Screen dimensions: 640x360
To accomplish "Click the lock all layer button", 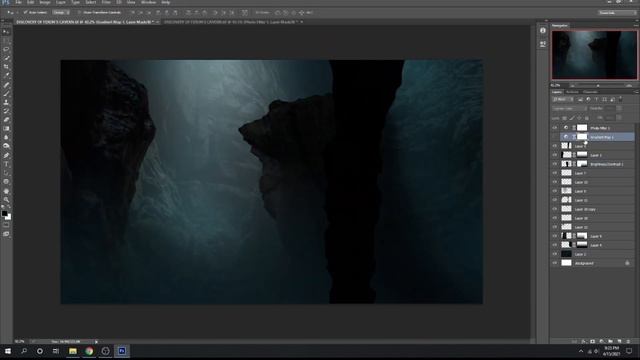I will pos(587,118).
